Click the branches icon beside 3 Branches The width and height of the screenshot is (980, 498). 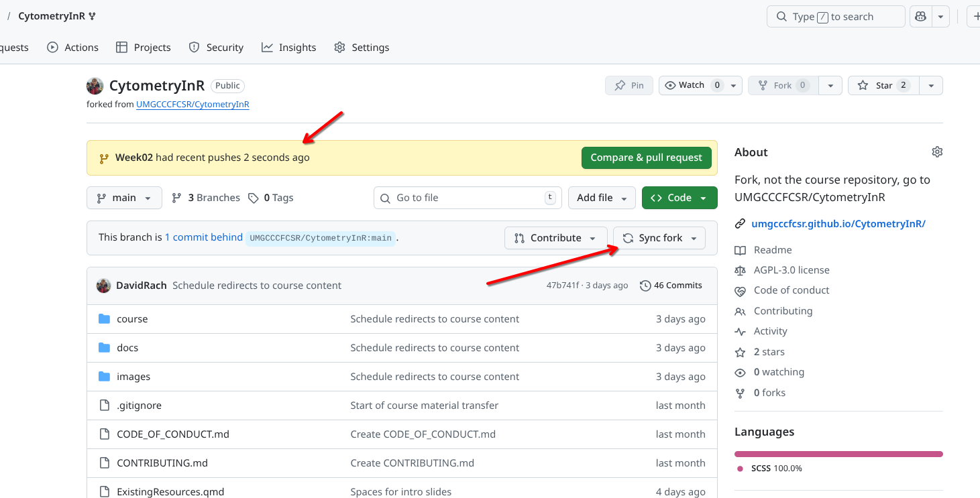coord(177,198)
